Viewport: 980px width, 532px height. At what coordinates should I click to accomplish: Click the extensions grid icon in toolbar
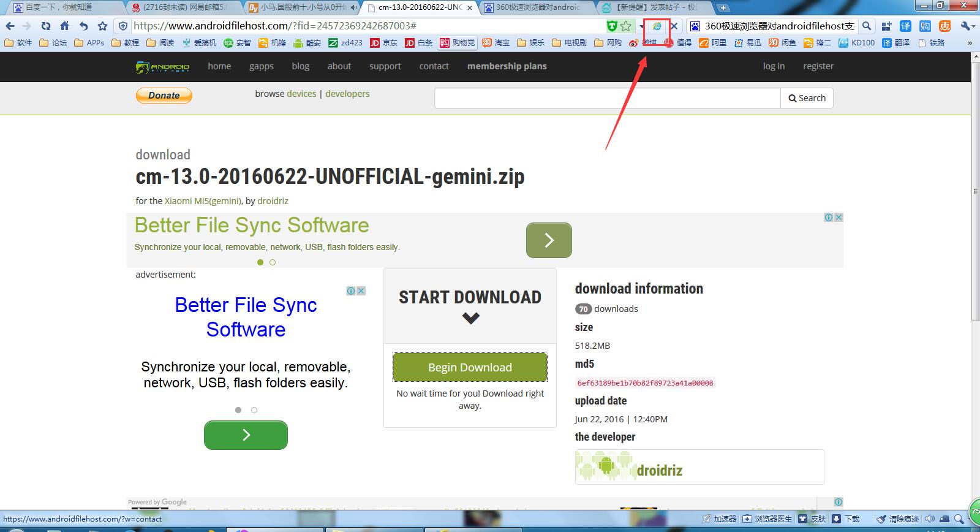click(886, 26)
